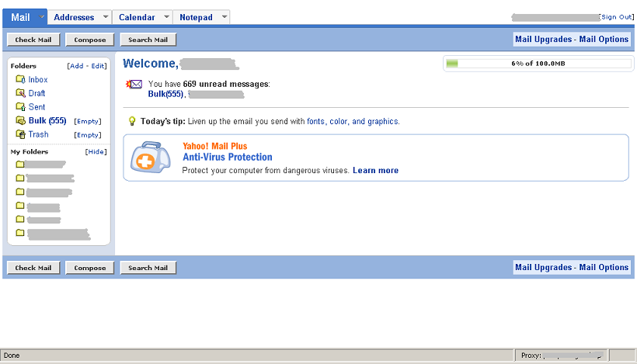Click the last custom folder icon under My Folders
Viewport: 637px width, 364px height.
pyautogui.click(x=20, y=233)
